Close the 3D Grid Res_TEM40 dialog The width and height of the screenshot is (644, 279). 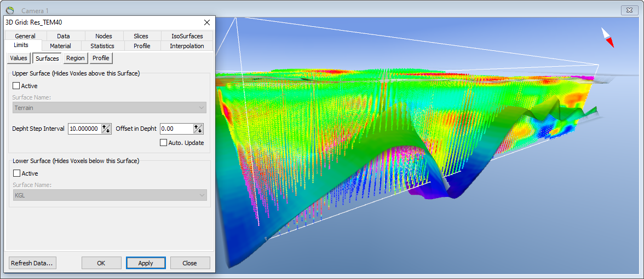206,22
